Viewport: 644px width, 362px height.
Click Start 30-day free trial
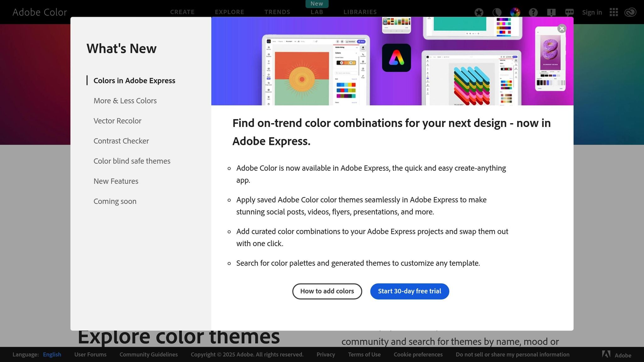tap(409, 291)
